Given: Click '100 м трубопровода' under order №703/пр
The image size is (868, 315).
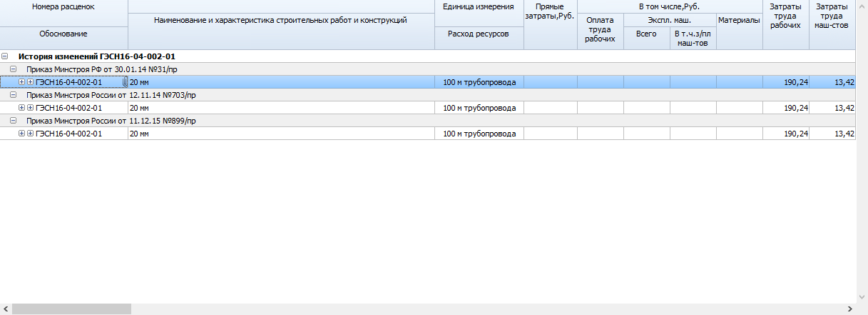Looking at the screenshot, I should [x=479, y=108].
